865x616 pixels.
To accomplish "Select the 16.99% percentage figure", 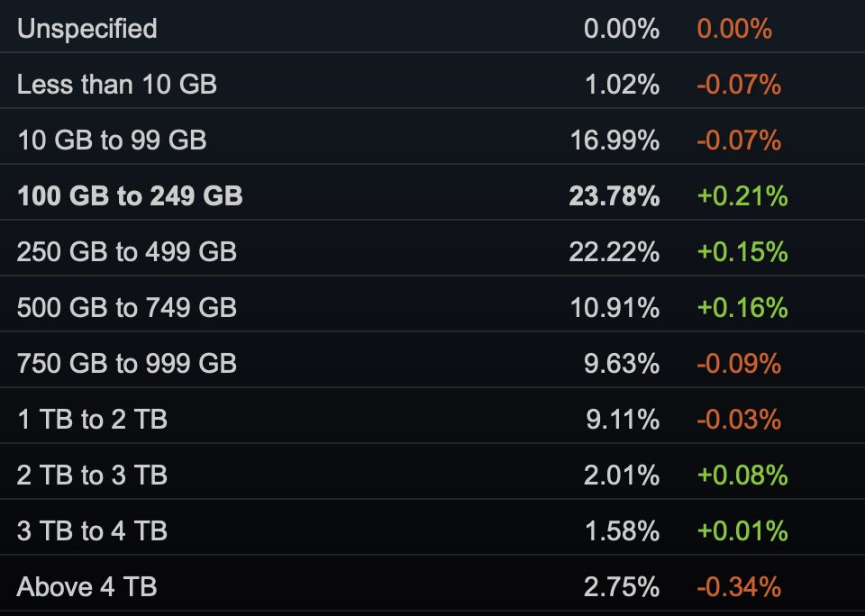I will tap(615, 140).
